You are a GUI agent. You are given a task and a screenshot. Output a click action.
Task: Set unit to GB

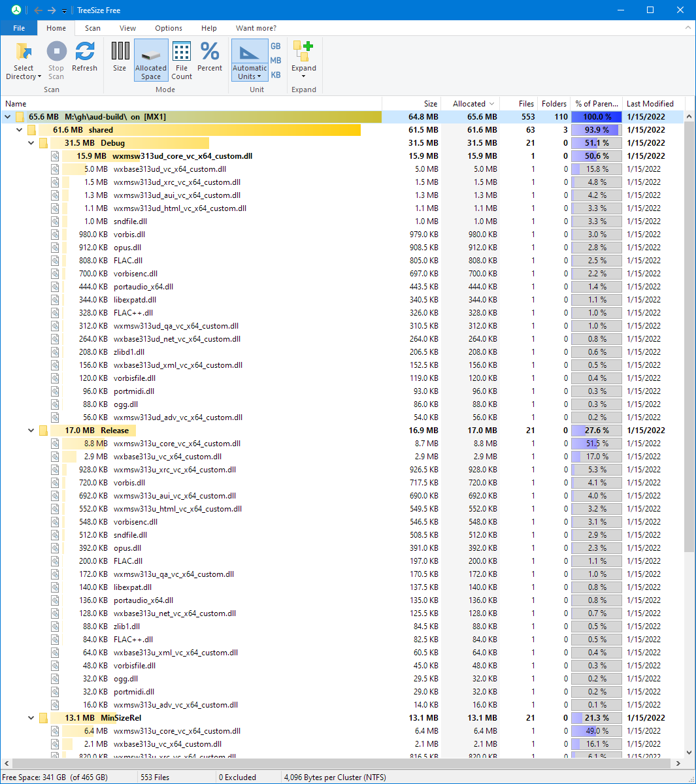[276, 46]
